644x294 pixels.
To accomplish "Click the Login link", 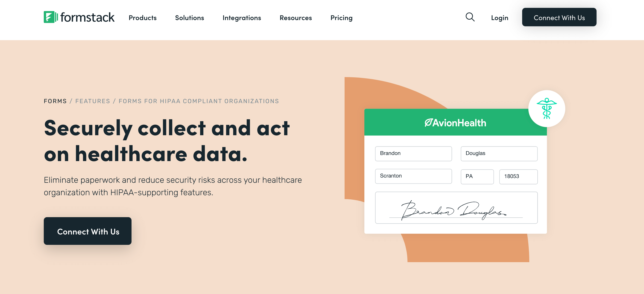I will click(500, 17).
